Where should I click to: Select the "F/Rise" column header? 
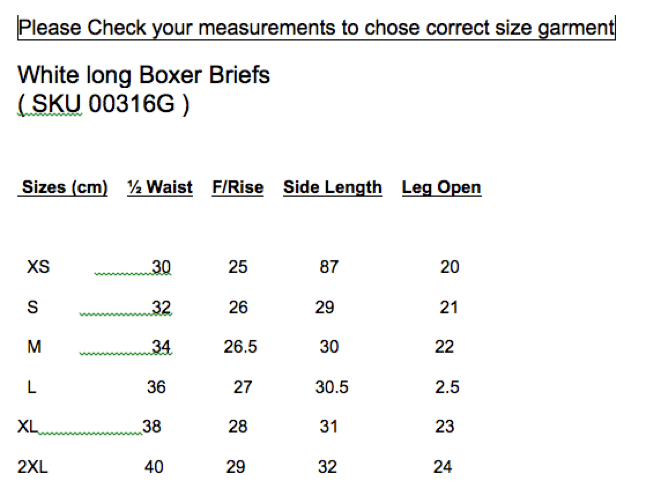click(238, 187)
